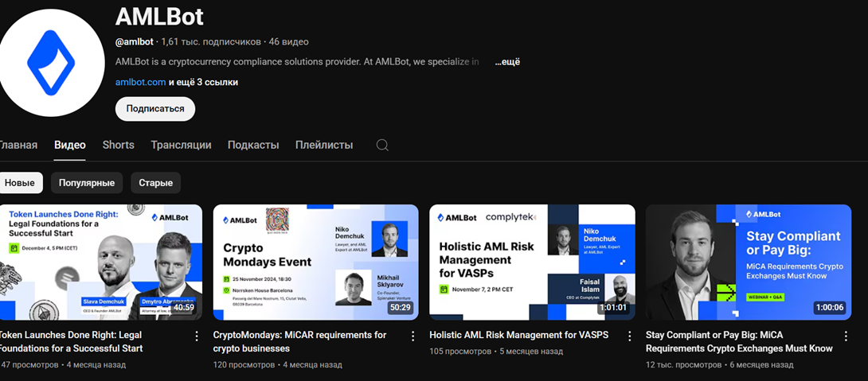Click 120 просмотров metadata text
This screenshot has height=381, width=868.
244,365
